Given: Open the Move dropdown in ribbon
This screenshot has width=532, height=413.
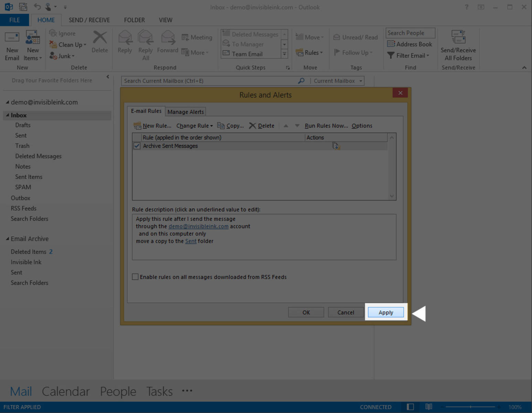Looking at the screenshot, I should click(x=310, y=37).
